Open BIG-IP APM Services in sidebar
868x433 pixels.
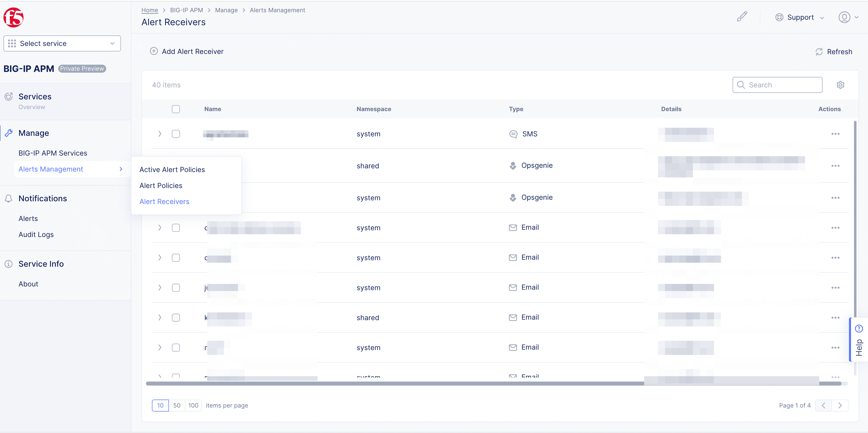(52, 153)
